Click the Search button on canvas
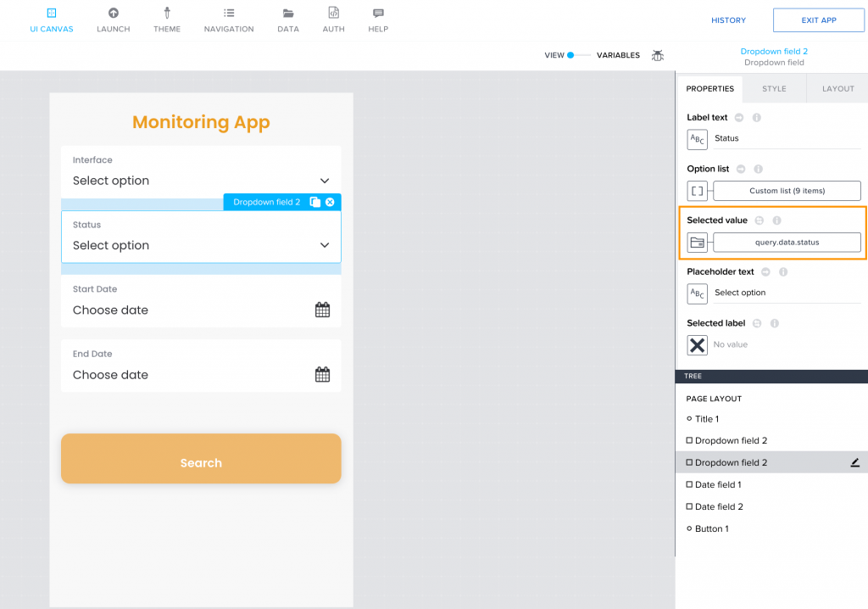The width and height of the screenshot is (868, 609). click(x=201, y=458)
